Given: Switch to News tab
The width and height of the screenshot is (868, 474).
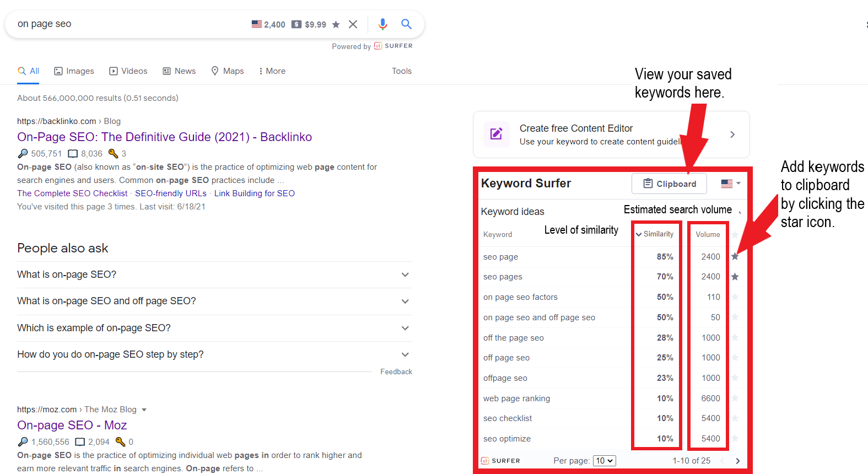Looking at the screenshot, I should [x=179, y=71].
